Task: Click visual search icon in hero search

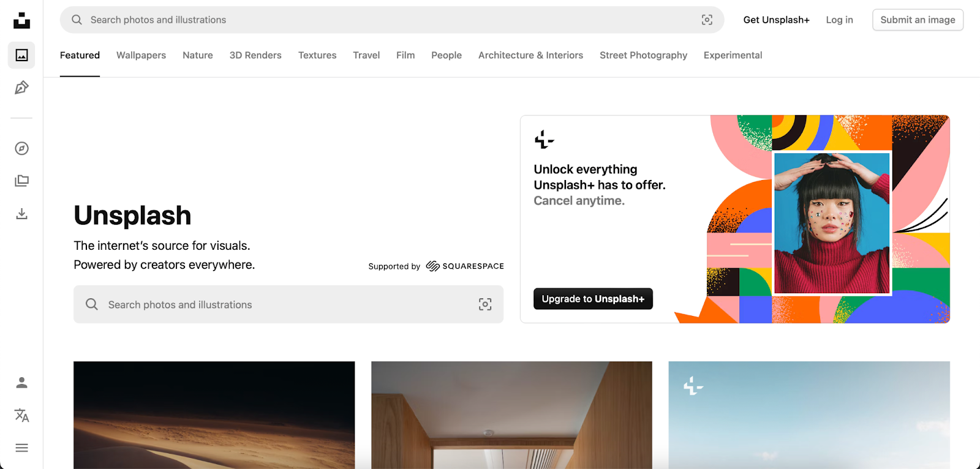Action: coord(485,304)
